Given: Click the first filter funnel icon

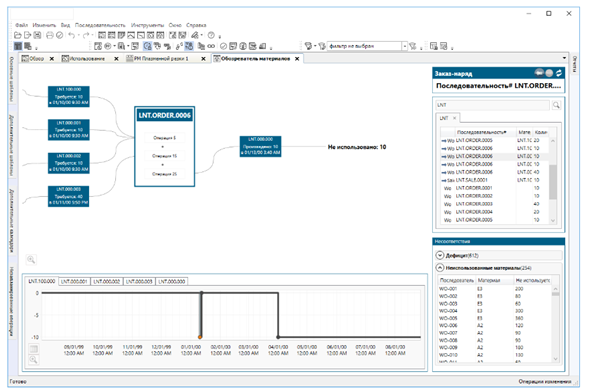Looking at the screenshot, I should pyautogui.click(x=308, y=46).
